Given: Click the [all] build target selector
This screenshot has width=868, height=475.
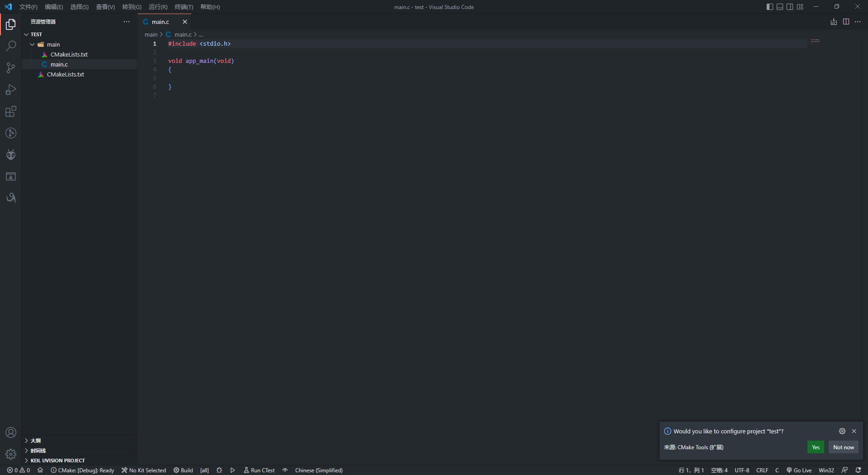Looking at the screenshot, I should (x=205, y=470).
